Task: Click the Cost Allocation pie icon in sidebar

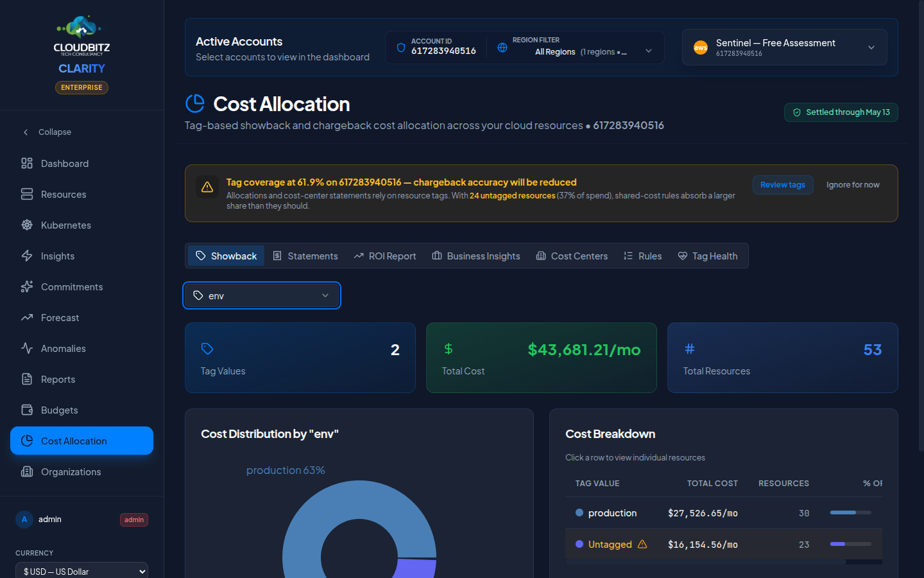Action: pyautogui.click(x=27, y=441)
